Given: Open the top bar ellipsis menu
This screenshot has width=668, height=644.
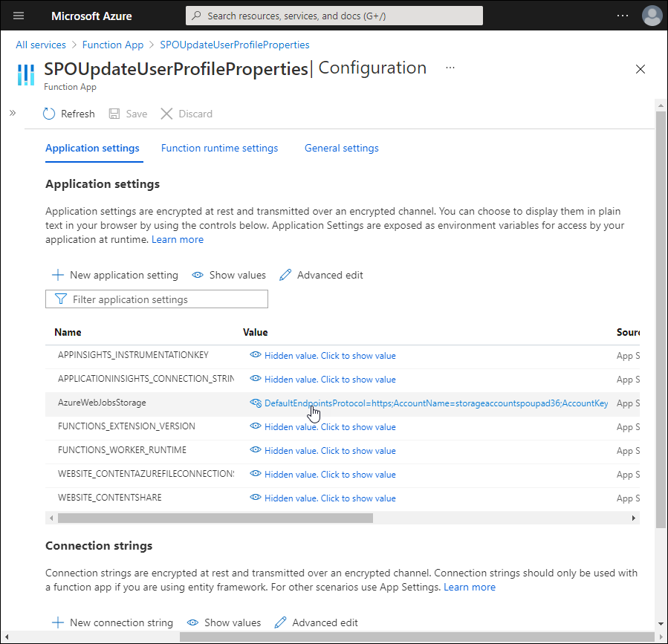Looking at the screenshot, I should pyautogui.click(x=622, y=16).
